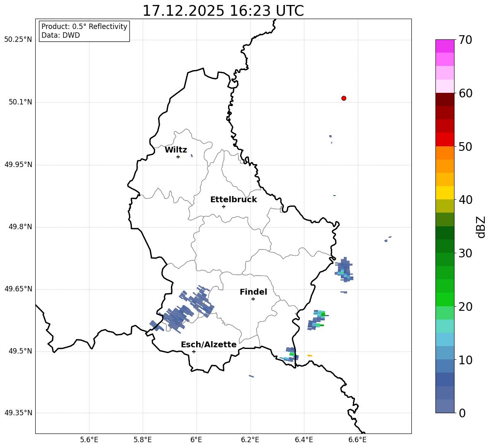Click the 5.6°E longitude label
The image size is (491, 448).
click(x=89, y=440)
